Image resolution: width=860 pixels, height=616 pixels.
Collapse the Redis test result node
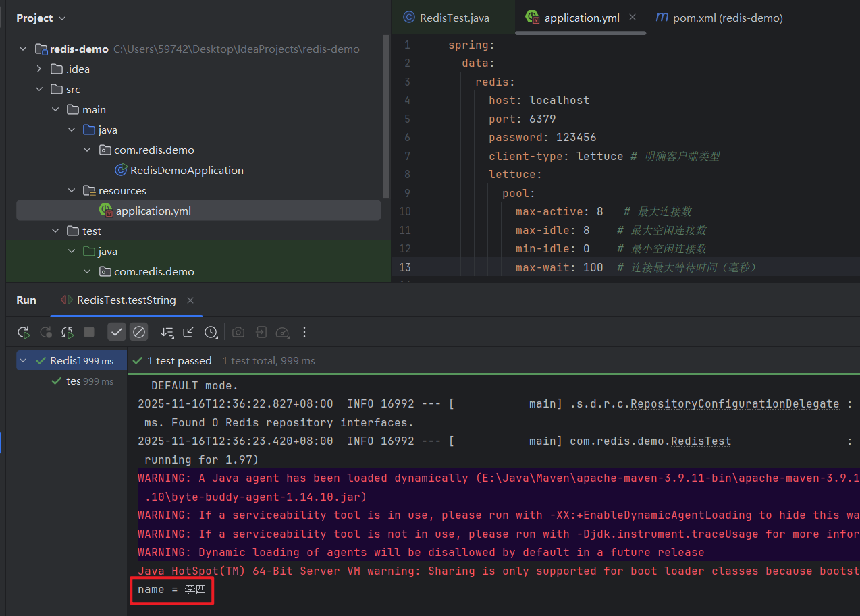point(24,361)
